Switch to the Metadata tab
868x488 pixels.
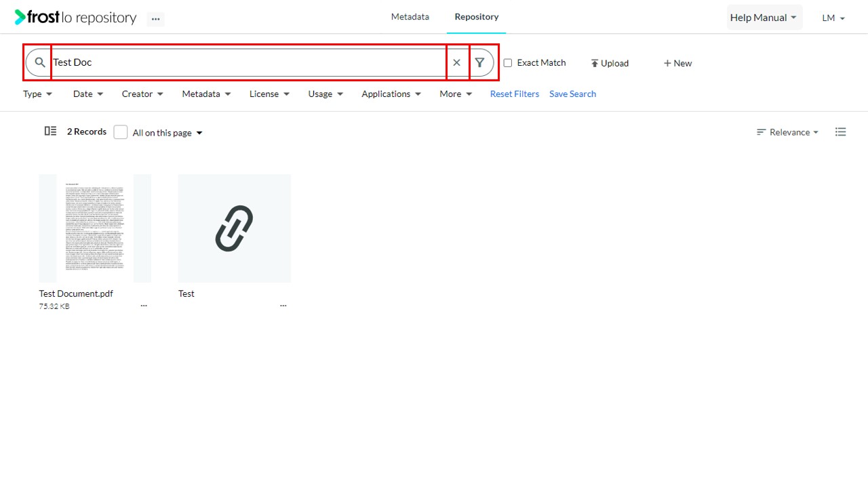point(410,17)
